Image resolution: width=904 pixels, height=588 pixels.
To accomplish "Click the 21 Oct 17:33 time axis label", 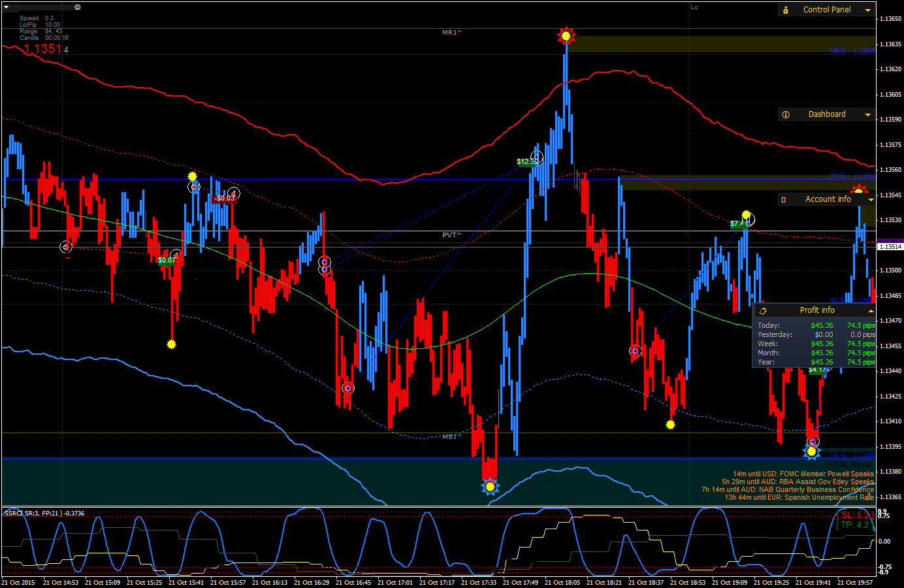I will [479, 583].
